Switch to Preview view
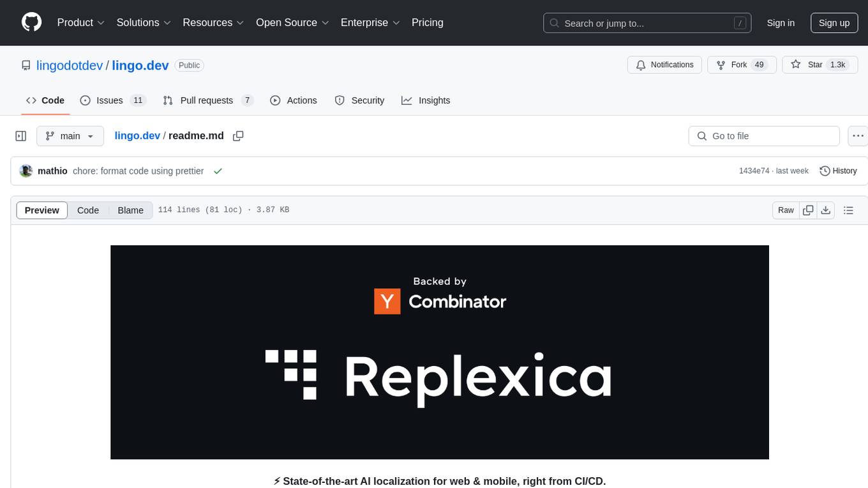Image resolution: width=868 pixels, height=488 pixels. (42, 210)
